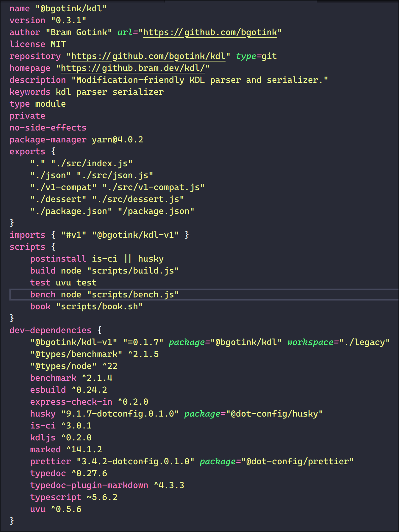
Task: Click "./src/json.js" export path
Action: tap(115, 175)
